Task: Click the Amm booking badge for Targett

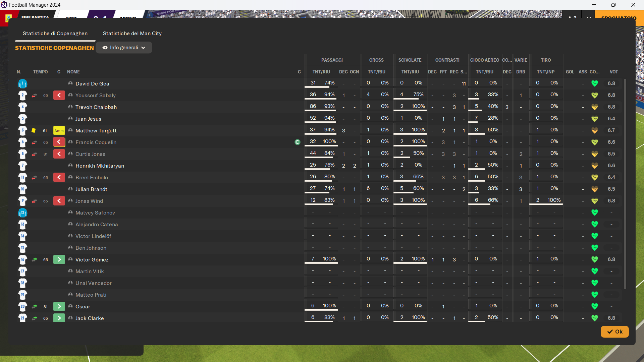Action: (59, 131)
